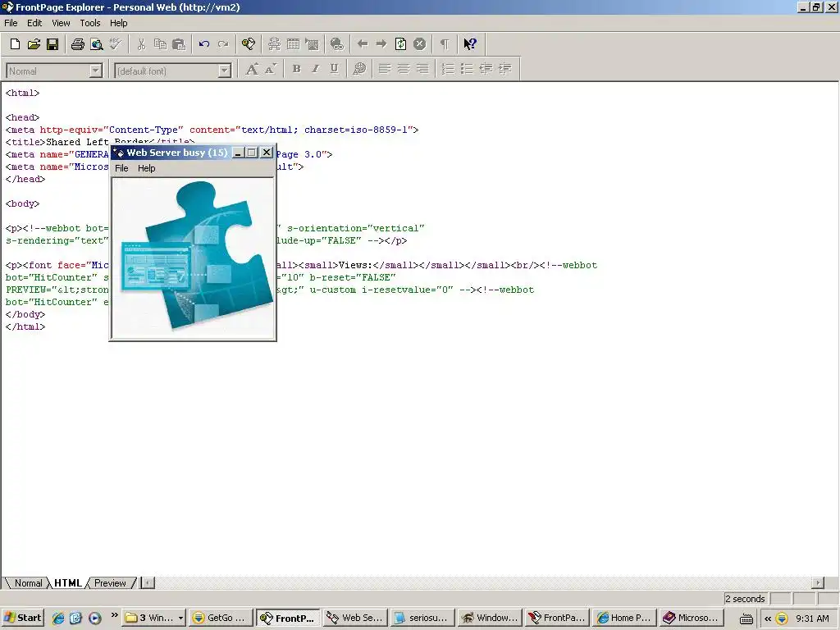This screenshot has width=840, height=630.
Task: Click the Copy icon
Action: [x=160, y=44]
